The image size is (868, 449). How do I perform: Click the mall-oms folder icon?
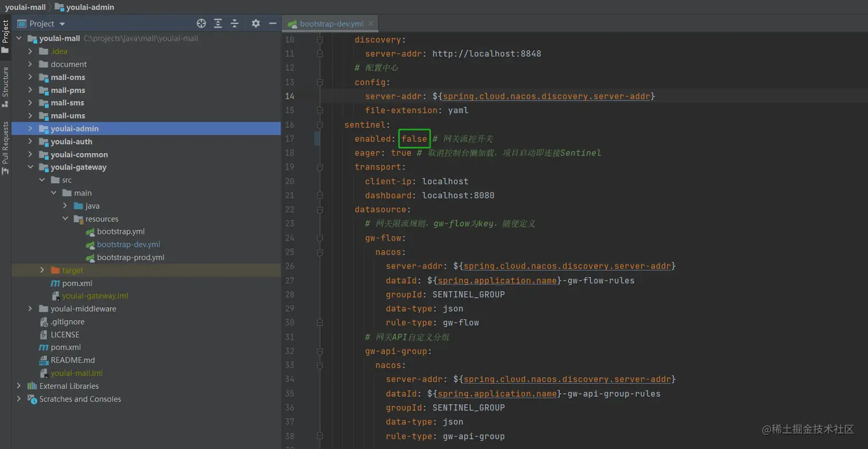44,77
